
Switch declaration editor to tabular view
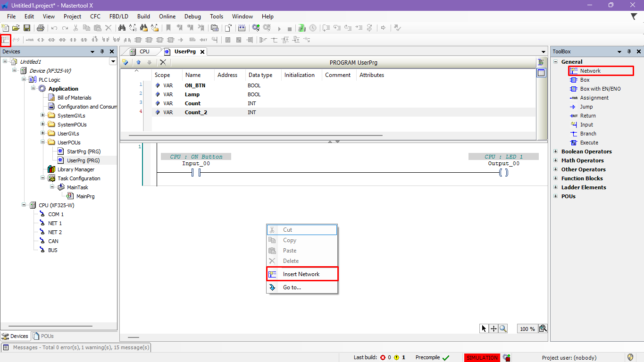coord(541,73)
